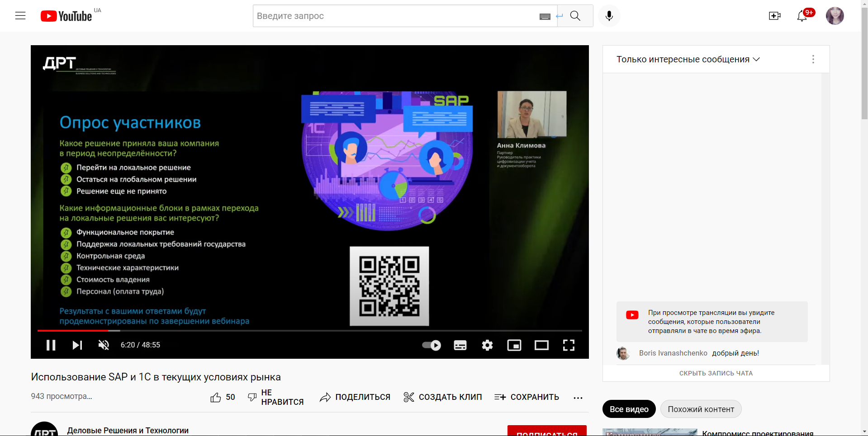Open notifications bell

click(x=802, y=16)
